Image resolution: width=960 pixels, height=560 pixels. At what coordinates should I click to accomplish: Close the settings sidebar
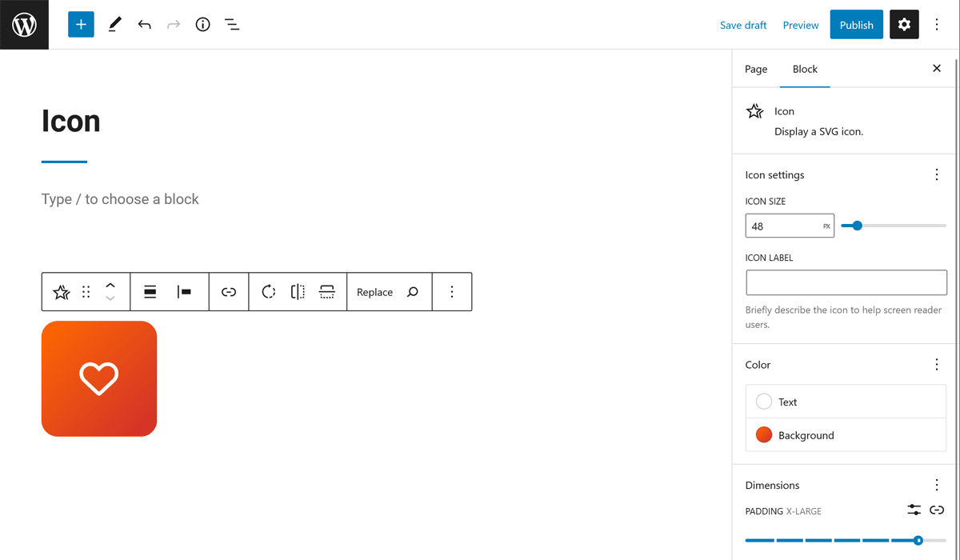(x=937, y=69)
